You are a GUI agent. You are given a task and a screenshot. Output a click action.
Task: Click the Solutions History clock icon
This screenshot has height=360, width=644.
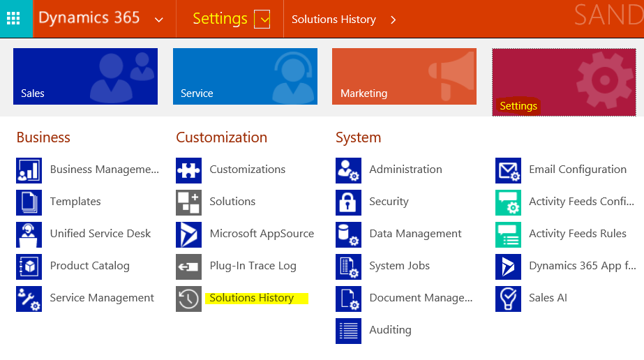pyautogui.click(x=188, y=299)
